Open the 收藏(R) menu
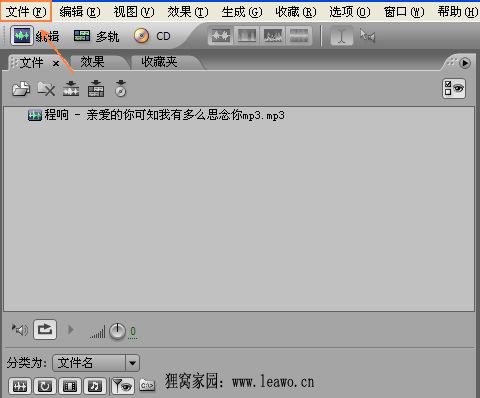 click(x=296, y=12)
